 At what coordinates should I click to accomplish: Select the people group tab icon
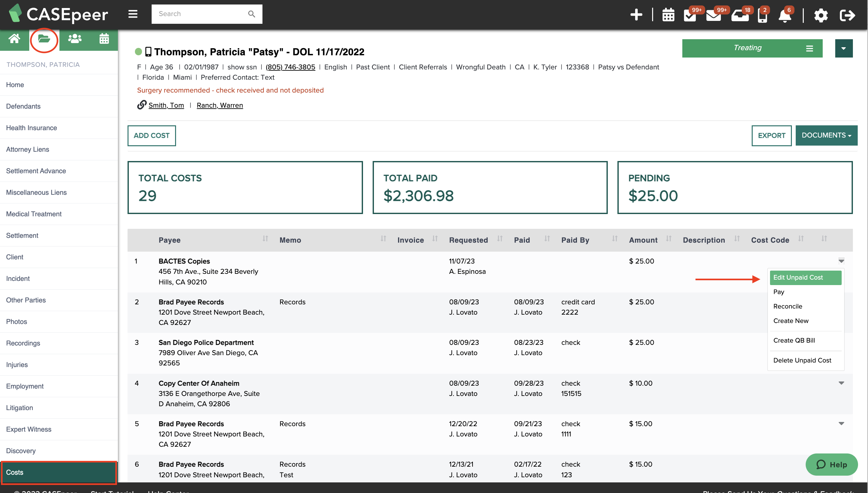click(75, 39)
